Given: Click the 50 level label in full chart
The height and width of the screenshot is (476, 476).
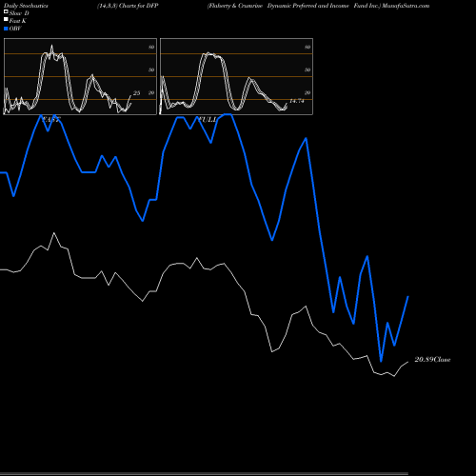Looking at the screenshot, I should click(x=307, y=69).
